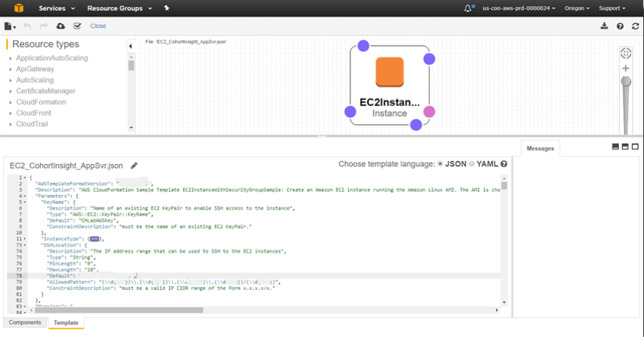The image size is (644, 337).
Task: Click the pink connector dot on EC2Instance
Action: (x=429, y=112)
